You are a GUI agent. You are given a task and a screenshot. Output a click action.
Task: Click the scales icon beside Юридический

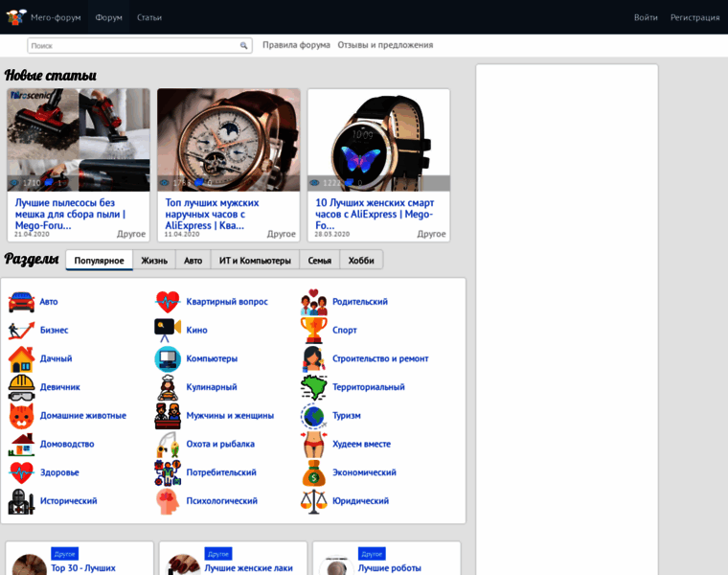[314, 501]
